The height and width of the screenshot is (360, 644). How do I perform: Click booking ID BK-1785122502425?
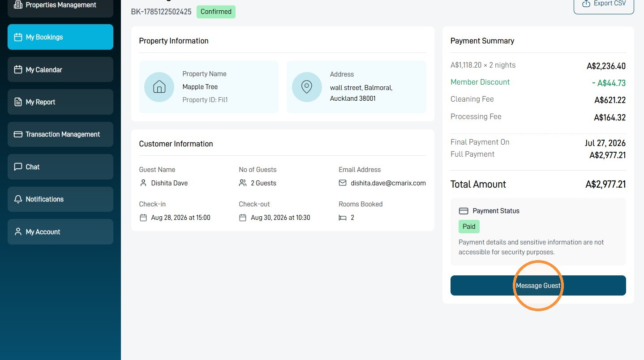(162, 12)
